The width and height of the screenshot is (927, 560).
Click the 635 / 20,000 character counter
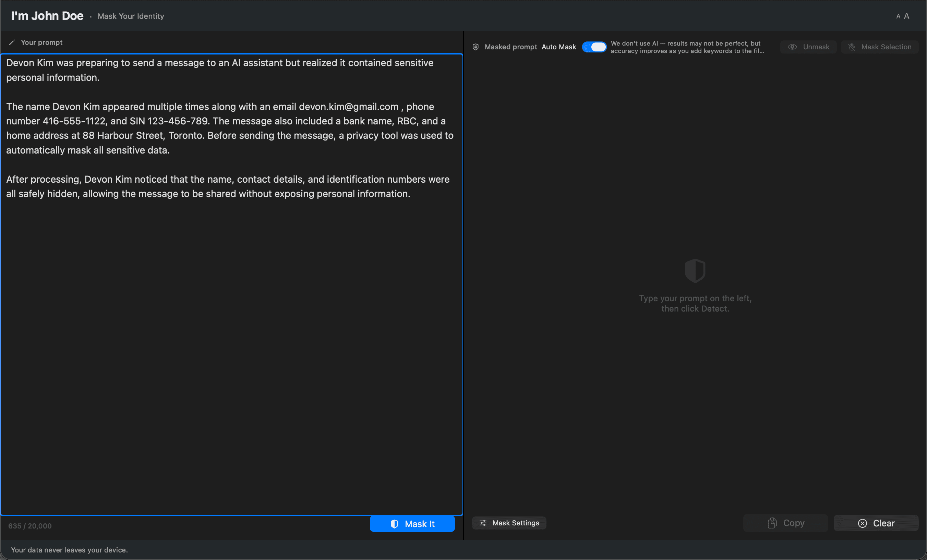[30, 526]
